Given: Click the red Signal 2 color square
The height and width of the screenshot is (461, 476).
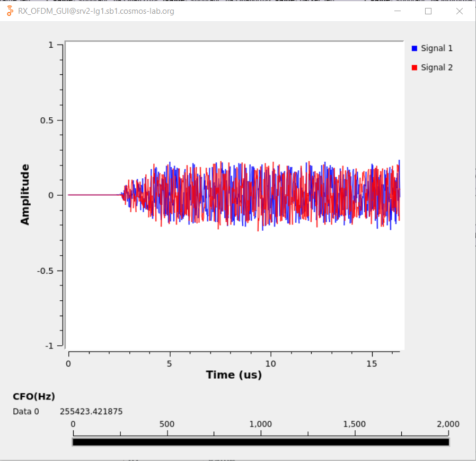Looking at the screenshot, I should pos(415,68).
